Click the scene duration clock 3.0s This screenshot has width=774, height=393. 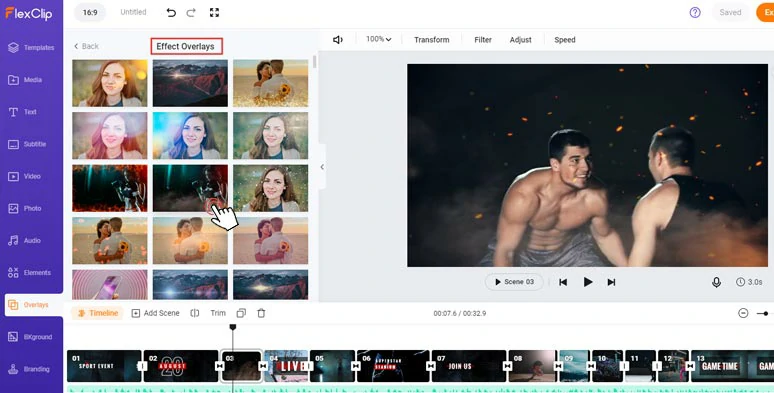(749, 282)
